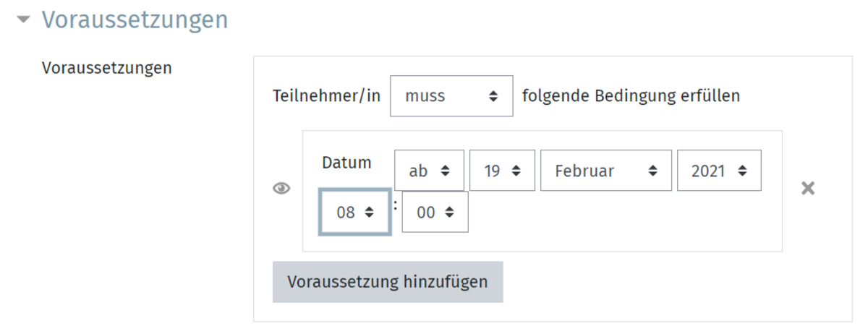Click the up-down arrows beside day 19
The width and height of the screenshot is (868, 334).
(516, 171)
